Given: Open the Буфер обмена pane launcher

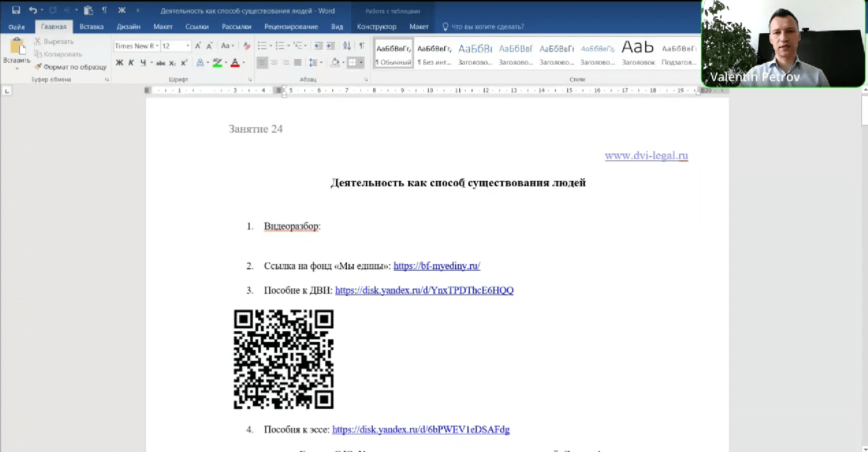Looking at the screenshot, I should tap(107, 80).
